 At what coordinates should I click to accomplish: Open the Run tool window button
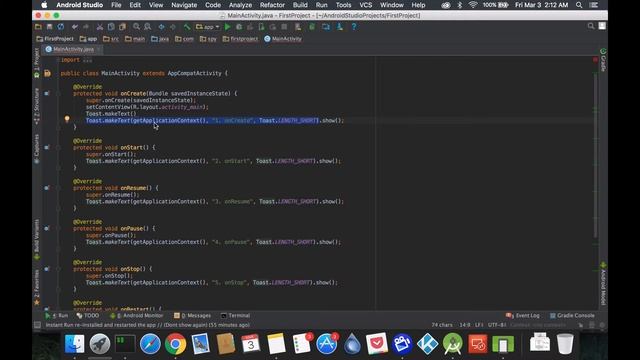click(x=57, y=316)
